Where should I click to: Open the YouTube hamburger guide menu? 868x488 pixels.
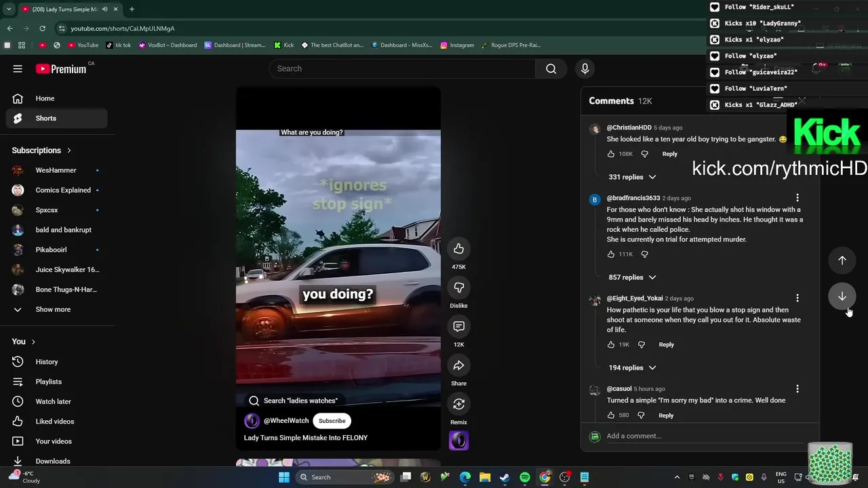pyautogui.click(x=18, y=68)
